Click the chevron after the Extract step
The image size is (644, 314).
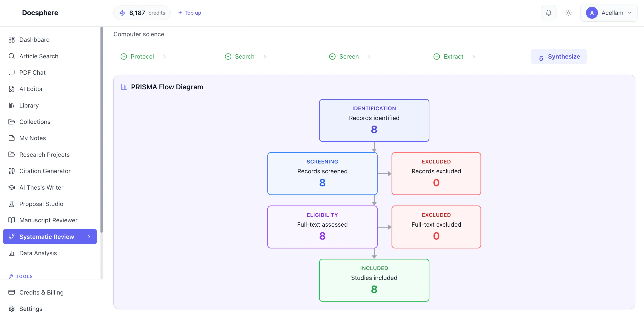tap(474, 57)
